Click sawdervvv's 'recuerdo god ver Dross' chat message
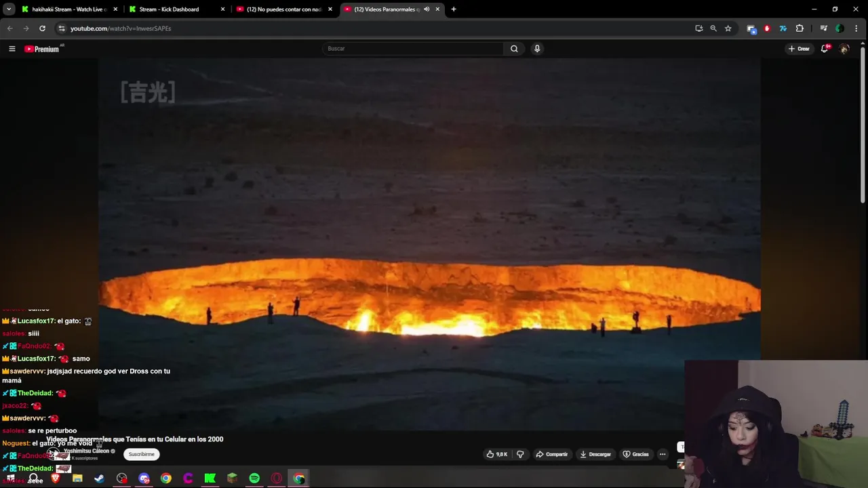The image size is (868, 488). tap(86, 375)
